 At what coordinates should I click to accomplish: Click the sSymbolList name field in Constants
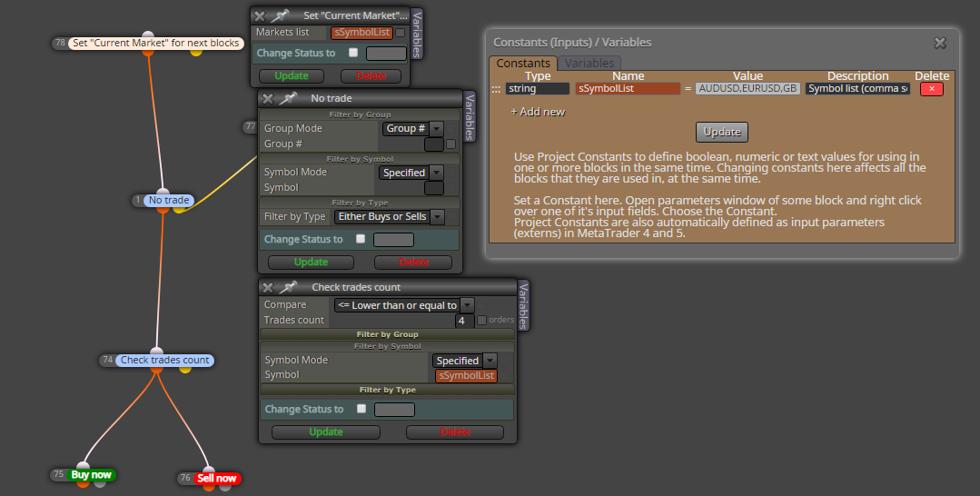coord(628,89)
